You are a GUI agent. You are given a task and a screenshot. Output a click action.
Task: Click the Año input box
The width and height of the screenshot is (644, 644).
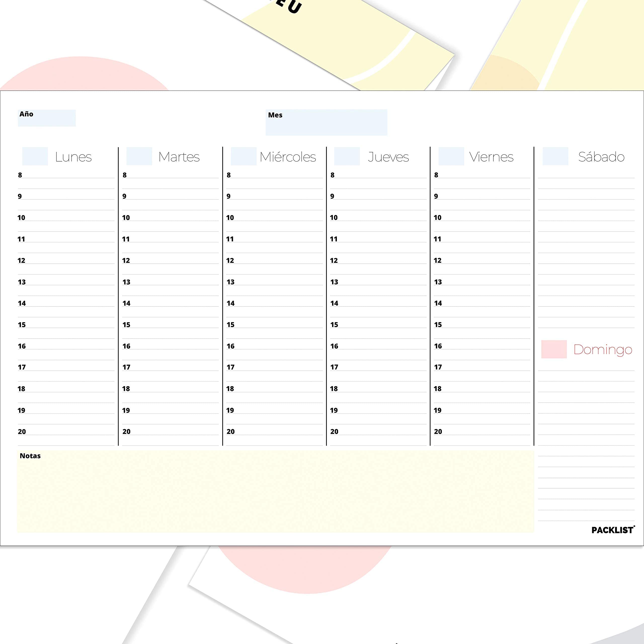47,118
